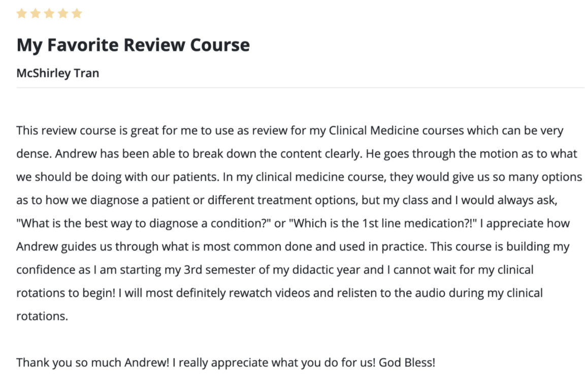The width and height of the screenshot is (588, 387).
Task: Click the last word 'rotations.' of the paragraph
Action: click(x=42, y=316)
